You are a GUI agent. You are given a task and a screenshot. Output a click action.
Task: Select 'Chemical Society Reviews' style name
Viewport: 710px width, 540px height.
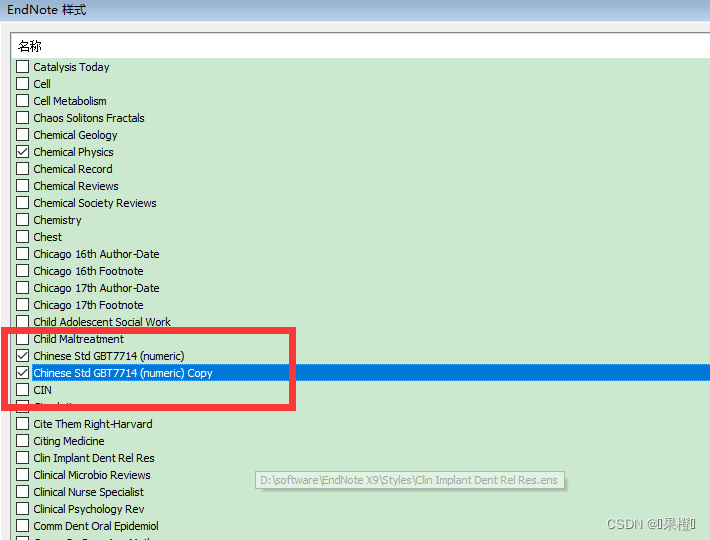click(x=95, y=203)
